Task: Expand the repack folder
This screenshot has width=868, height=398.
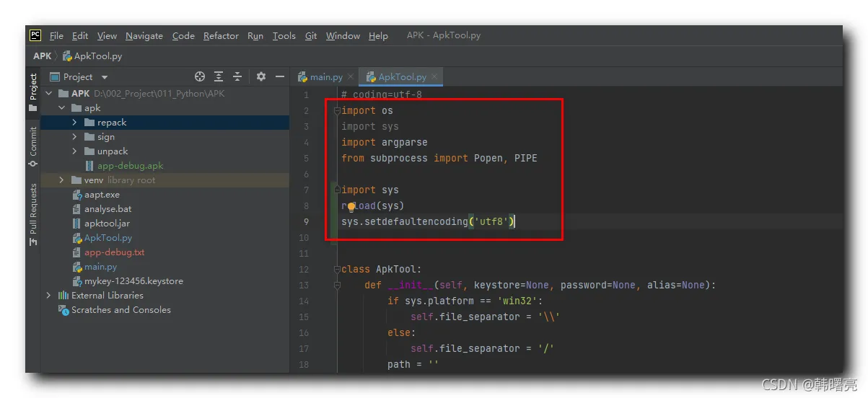Action: (74, 123)
